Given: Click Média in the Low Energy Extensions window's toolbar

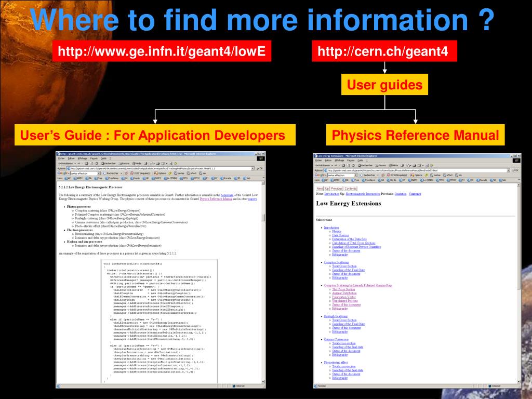Looking at the screenshot, I should click(393, 165).
